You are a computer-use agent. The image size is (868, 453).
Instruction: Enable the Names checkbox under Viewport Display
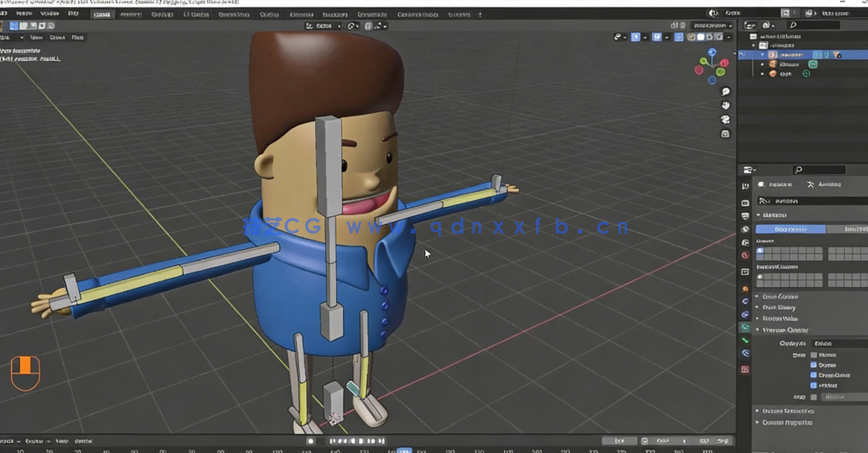point(812,356)
